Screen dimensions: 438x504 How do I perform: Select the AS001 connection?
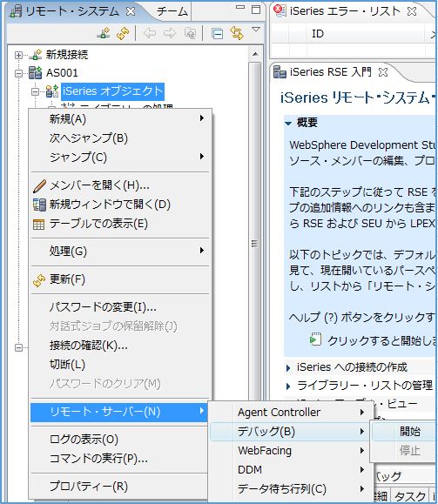pyautogui.click(x=62, y=73)
